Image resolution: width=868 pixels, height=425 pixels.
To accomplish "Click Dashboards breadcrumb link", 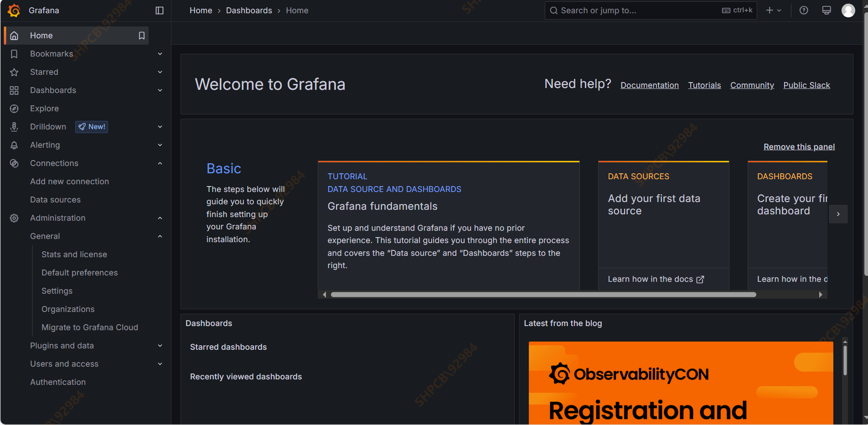I will pos(249,10).
